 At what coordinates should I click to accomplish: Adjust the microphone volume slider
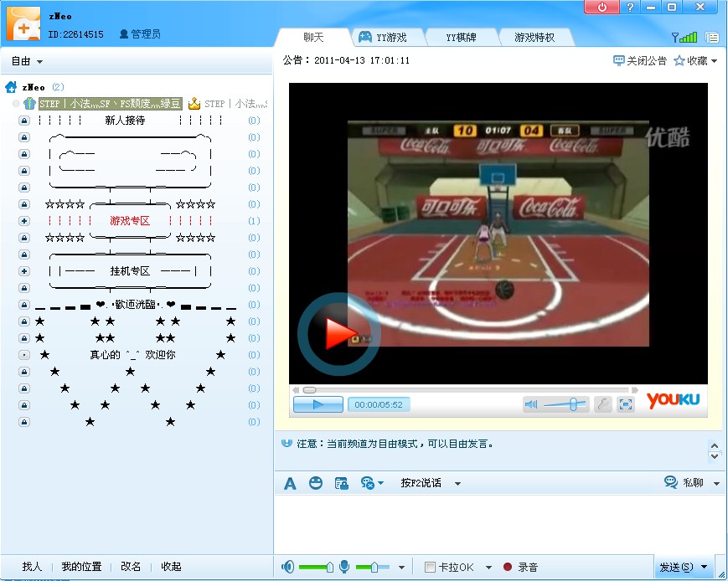click(373, 567)
